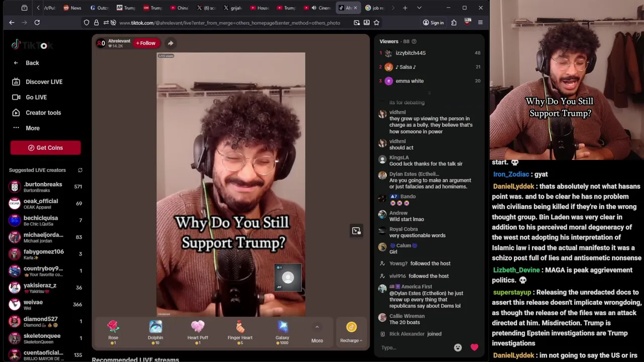Click Viewers info question-mark icon

[414, 41]
